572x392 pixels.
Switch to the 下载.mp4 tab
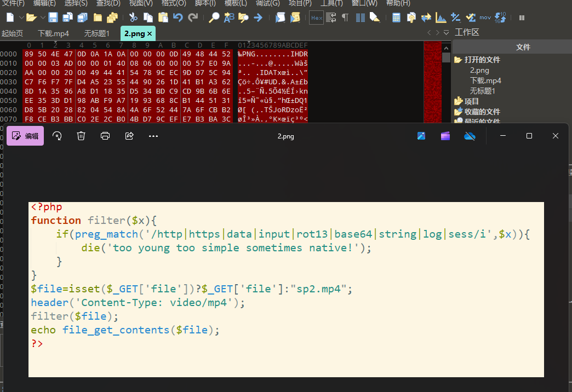pyautogui.click(x=53, y=33)
